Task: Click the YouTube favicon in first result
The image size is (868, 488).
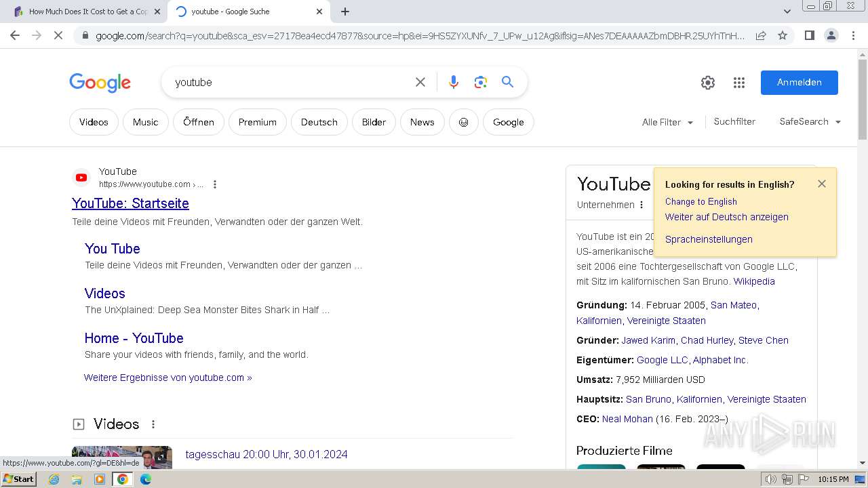Action: pyautogui.click(x=81, y=178)
